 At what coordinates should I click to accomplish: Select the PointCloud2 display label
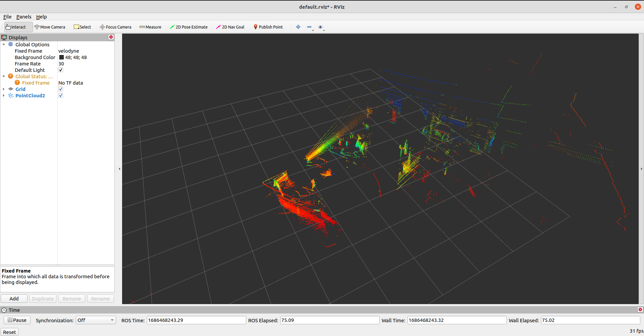point(30,96)
